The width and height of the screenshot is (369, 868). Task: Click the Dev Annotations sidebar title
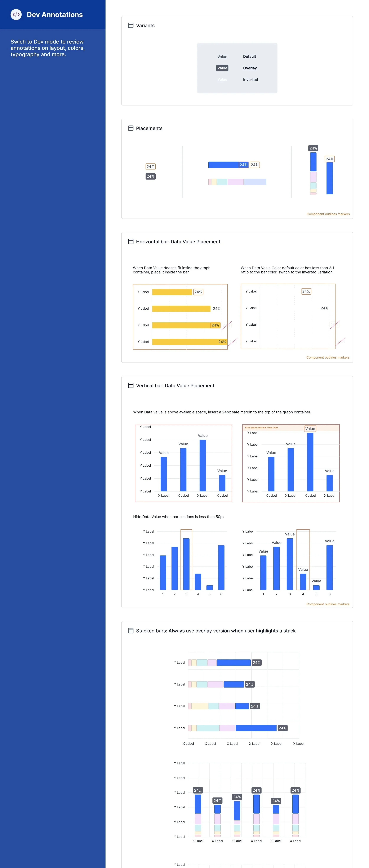[55, 14]
